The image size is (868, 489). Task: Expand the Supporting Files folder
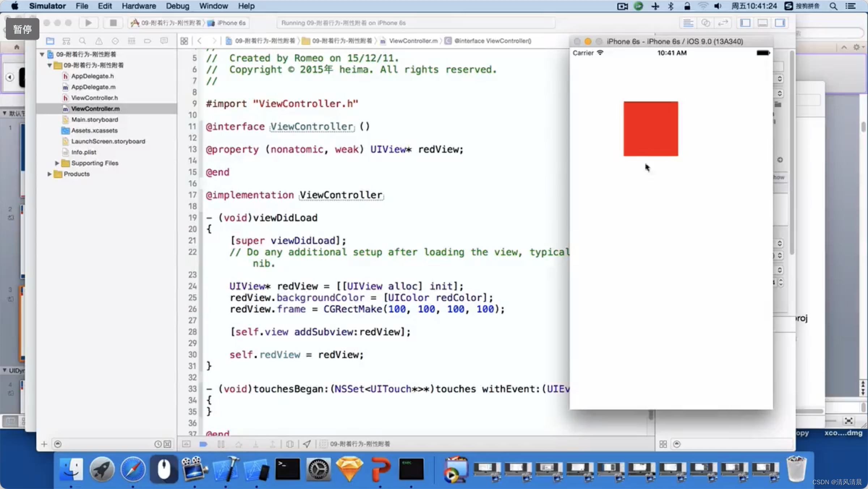[57, 163]
